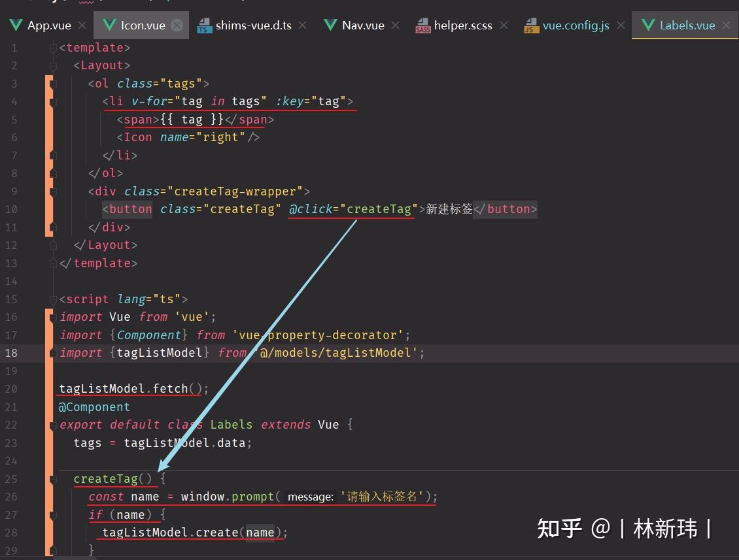Click the lang="ts" attribute
This screenshot has width=739, height=560.
click(x=149, y=299)
